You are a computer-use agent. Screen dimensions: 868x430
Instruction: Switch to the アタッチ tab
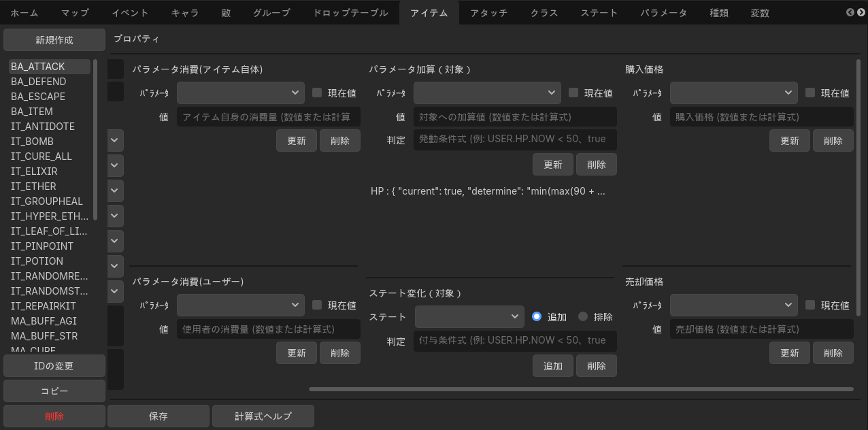click(x=489, y=13)
